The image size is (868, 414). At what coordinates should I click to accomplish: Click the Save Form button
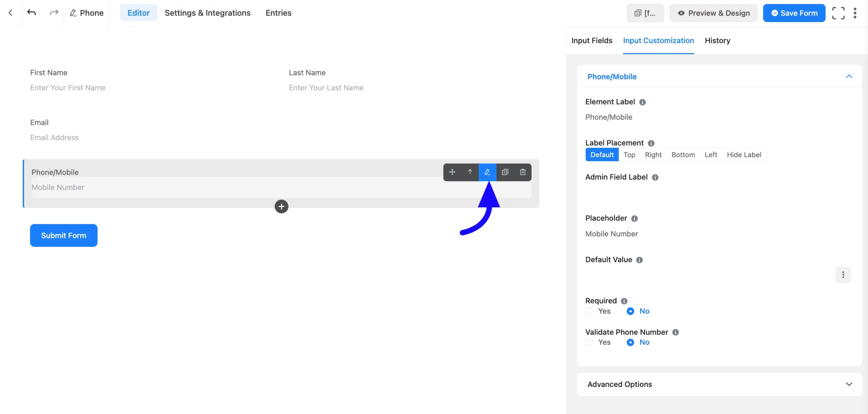794,13
